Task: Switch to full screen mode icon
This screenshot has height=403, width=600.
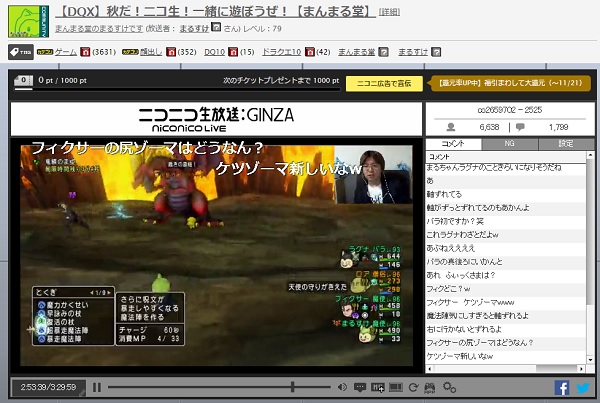Action: [x=396, y=388]
